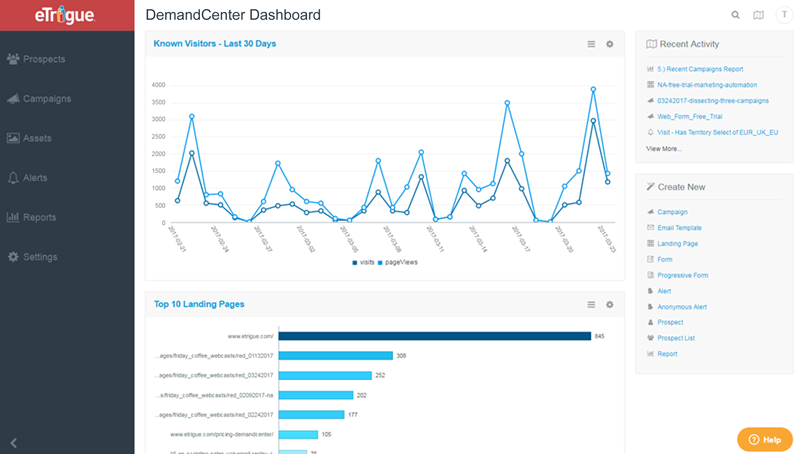Click the map icon in the header
This screenshot has width=800, height=454.
pyautogui.click(x=759, y=15)
